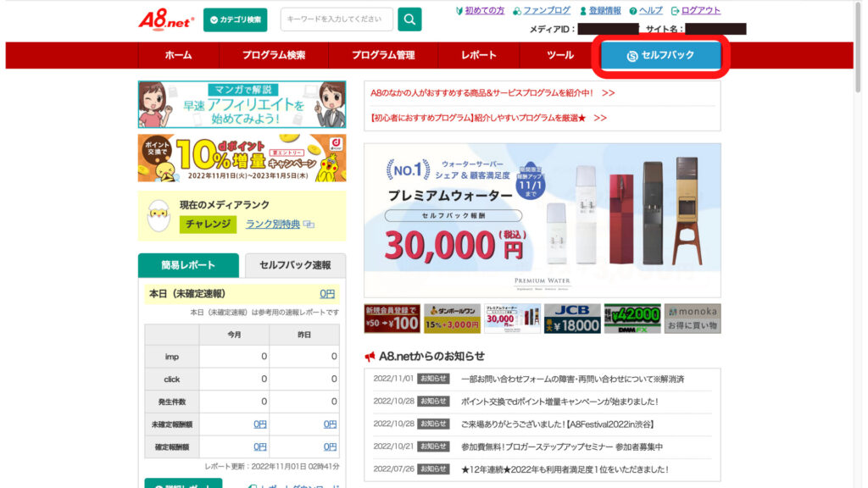The height and width of the screenshot is (488, 868).
Task: Go to the ホーム menu item
Action: coord(178,55)
